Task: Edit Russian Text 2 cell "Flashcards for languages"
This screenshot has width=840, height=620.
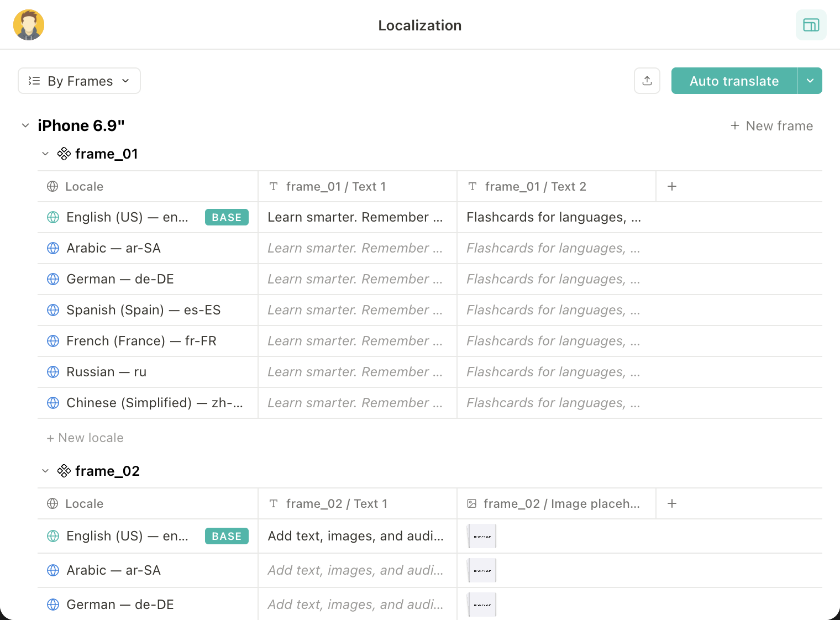Action: (556, 372)
